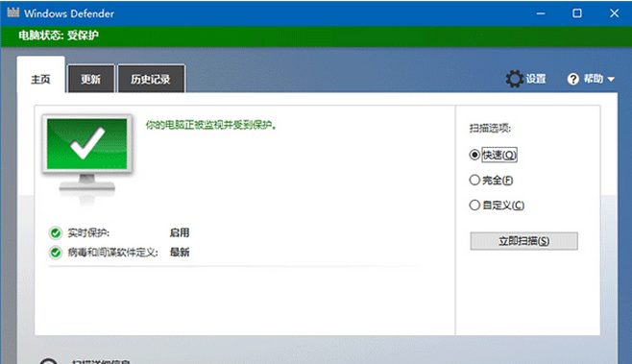This screenshot has width=632, height=364.
Task: Select the 快速(Q) scan radio button
Action: 474,155
